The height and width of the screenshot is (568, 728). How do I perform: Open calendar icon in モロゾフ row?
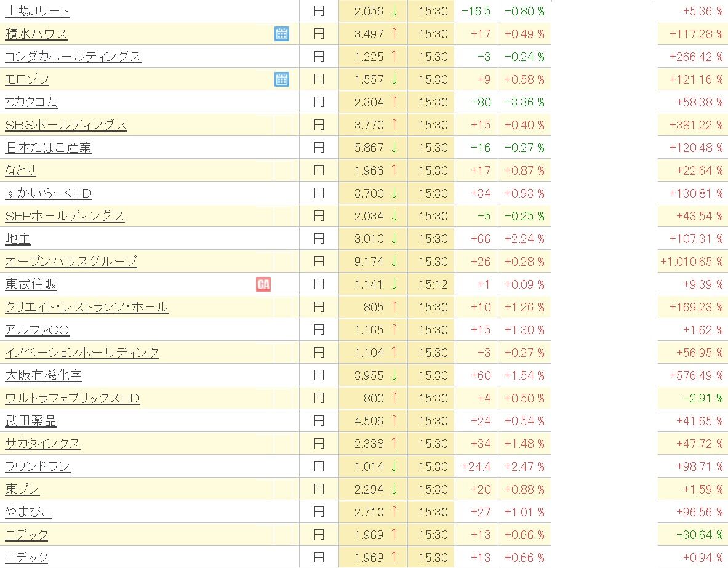[x=281, y=79]
